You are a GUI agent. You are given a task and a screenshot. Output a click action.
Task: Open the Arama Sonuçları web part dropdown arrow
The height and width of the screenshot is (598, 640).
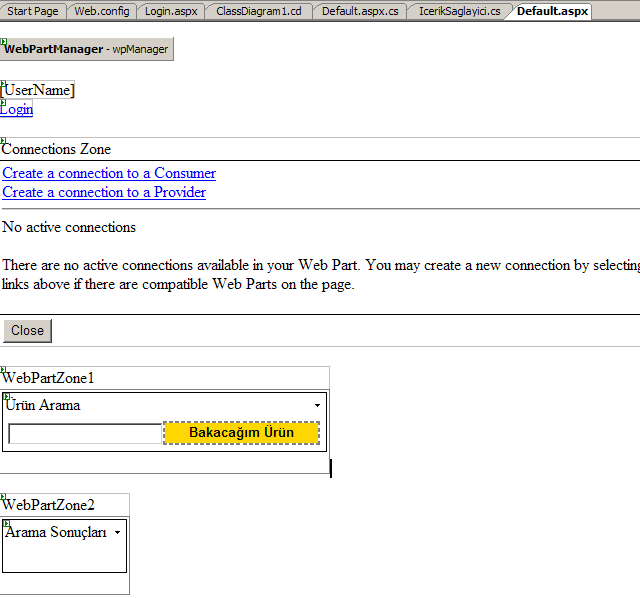(117, 533)
